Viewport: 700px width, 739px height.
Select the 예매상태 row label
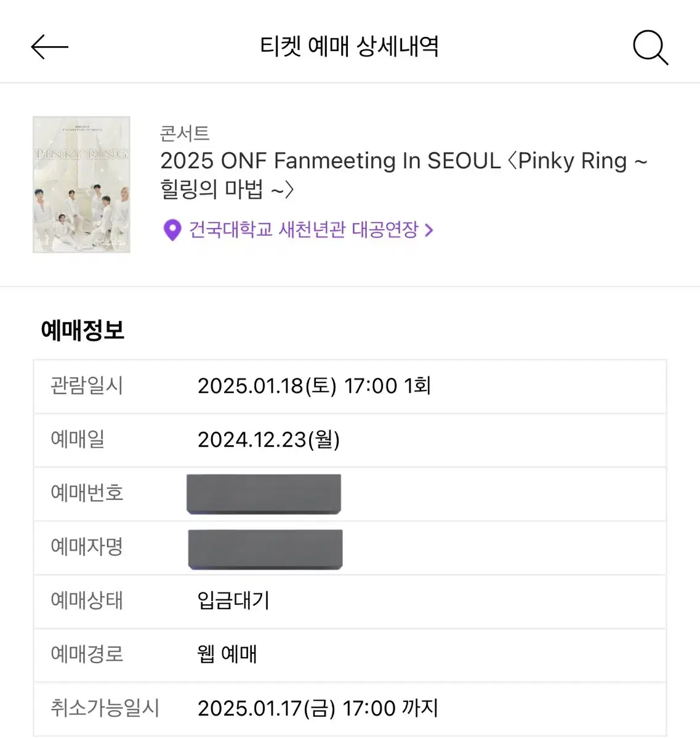point(87,600)
